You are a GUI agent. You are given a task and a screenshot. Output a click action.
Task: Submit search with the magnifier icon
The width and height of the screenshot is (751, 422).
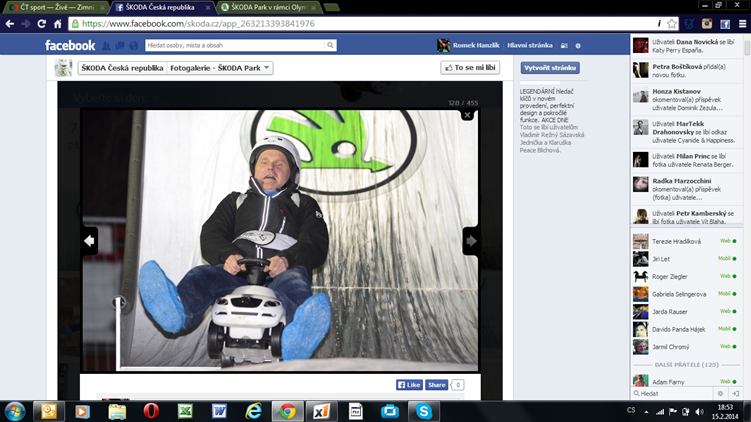coord(330,45)
